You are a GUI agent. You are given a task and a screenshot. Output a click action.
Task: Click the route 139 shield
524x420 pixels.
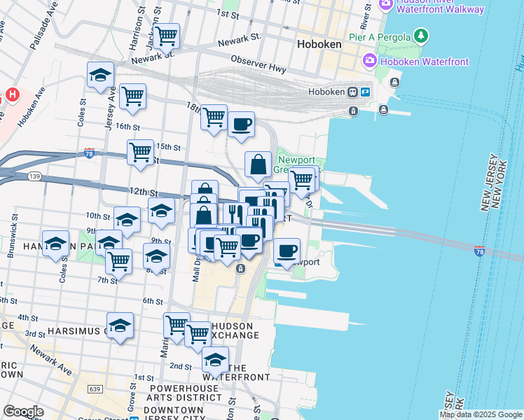tap(35, 176)
